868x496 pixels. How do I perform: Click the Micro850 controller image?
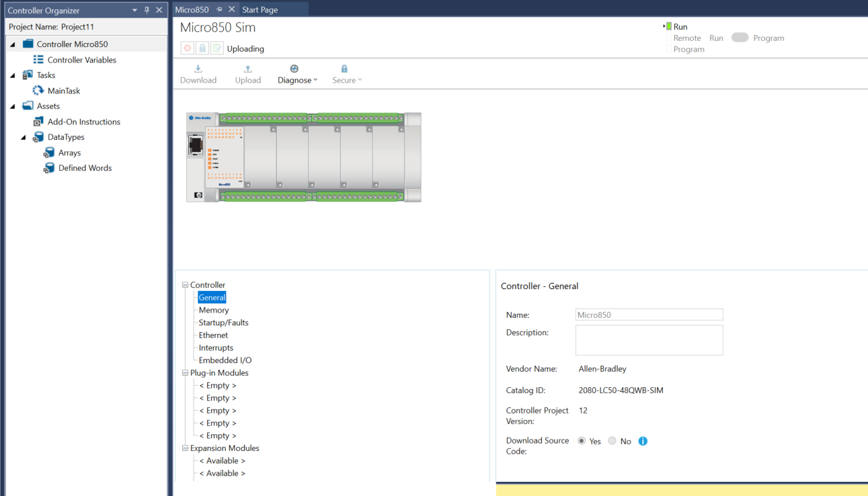point(304,157)
